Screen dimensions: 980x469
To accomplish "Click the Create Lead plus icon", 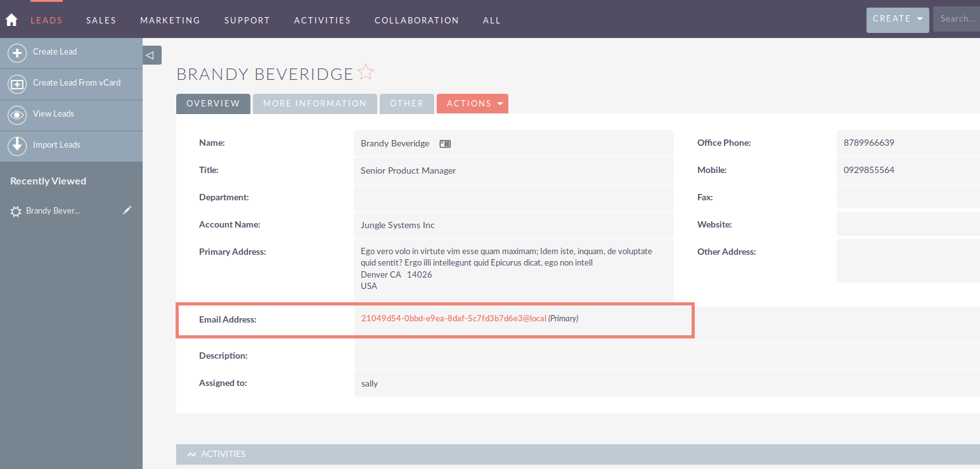I will coord(17,53).
